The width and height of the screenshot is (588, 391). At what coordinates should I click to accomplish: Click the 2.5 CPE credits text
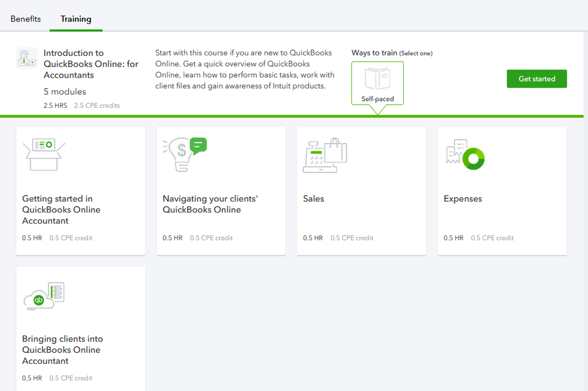[x=97, y=105]
